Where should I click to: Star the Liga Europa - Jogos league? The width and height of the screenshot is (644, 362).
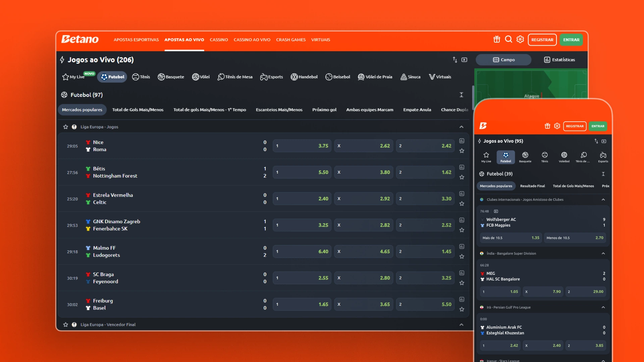coord(66,127)
